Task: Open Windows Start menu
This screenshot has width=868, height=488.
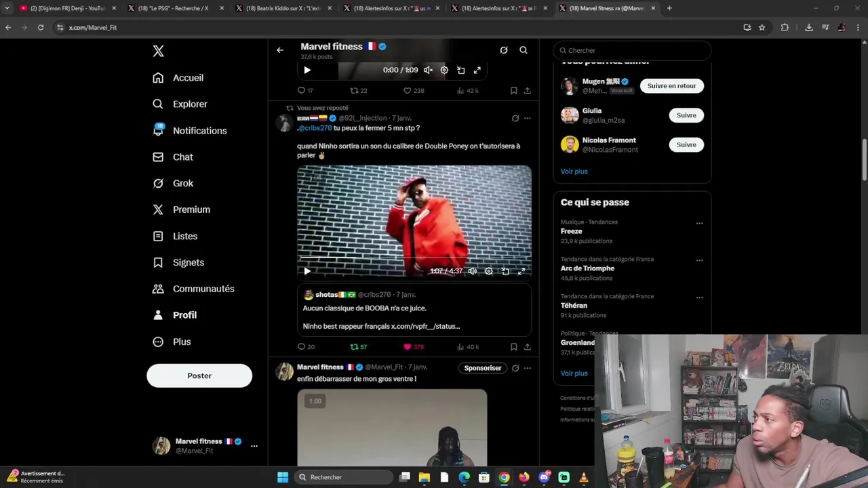Action: 283,477
